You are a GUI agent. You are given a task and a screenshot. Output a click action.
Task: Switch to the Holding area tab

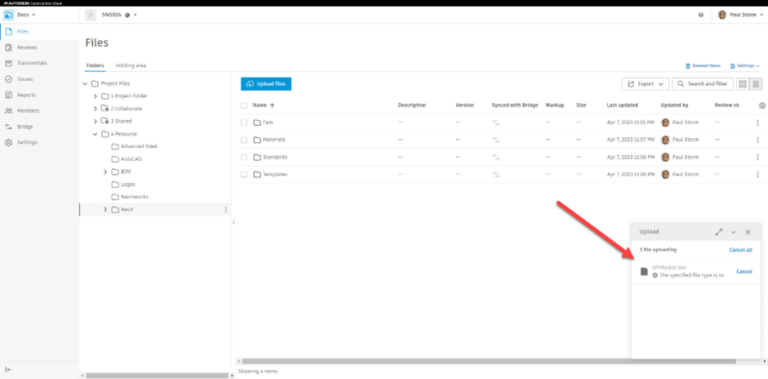(x=131, y=66)
